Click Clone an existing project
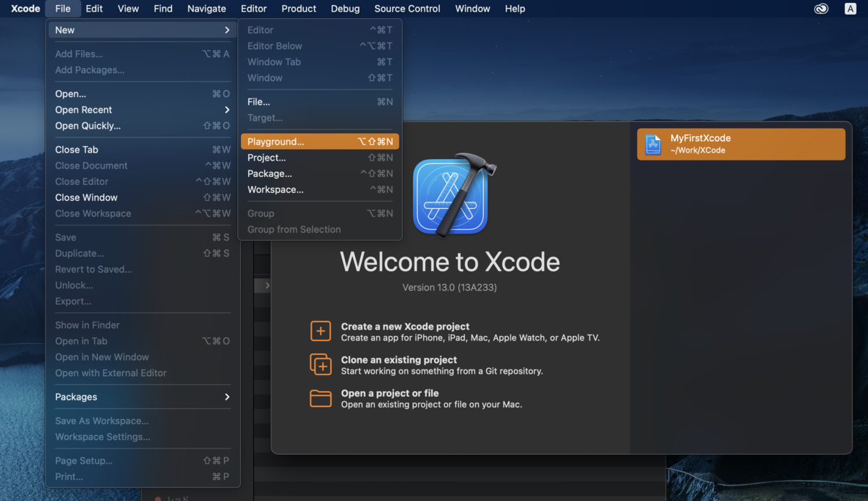Image resolution: width=868 pixels, height=501 pixels. click(399, 359)
